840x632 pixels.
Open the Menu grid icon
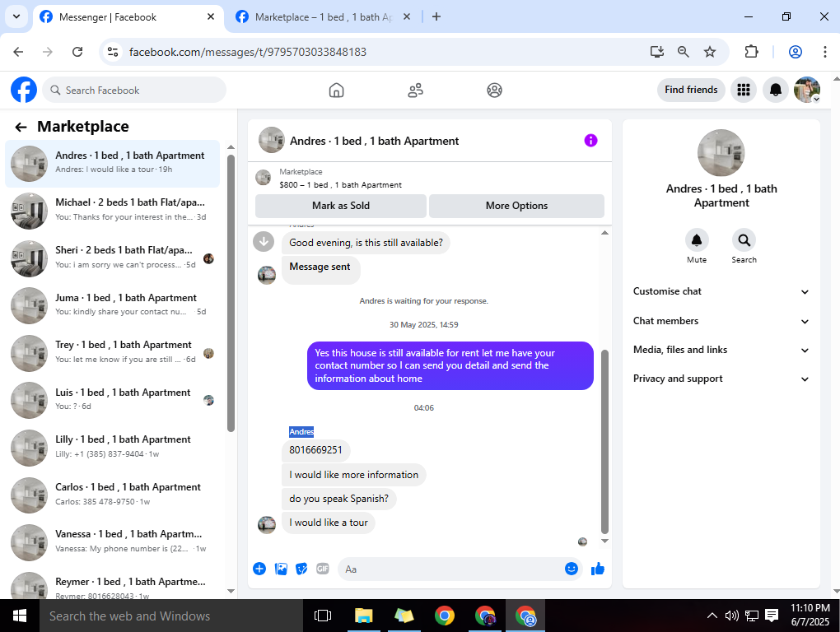(744, 90)
